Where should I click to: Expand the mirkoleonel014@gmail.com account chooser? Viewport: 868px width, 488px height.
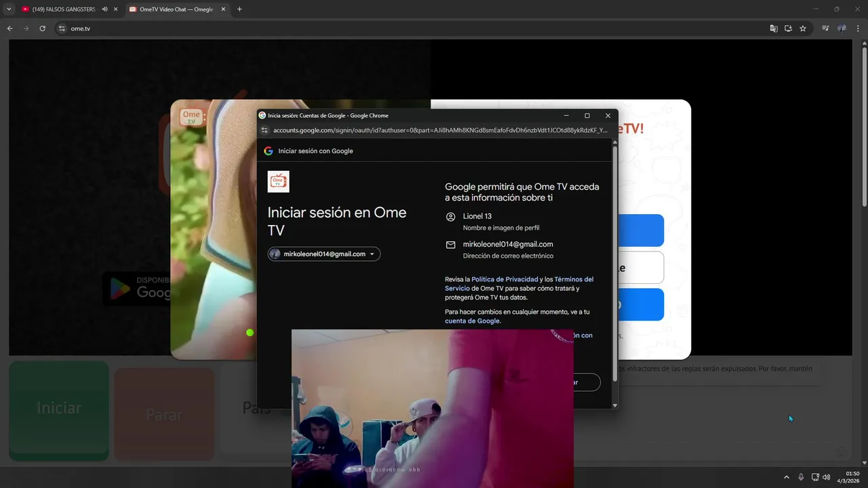point(324,254)
